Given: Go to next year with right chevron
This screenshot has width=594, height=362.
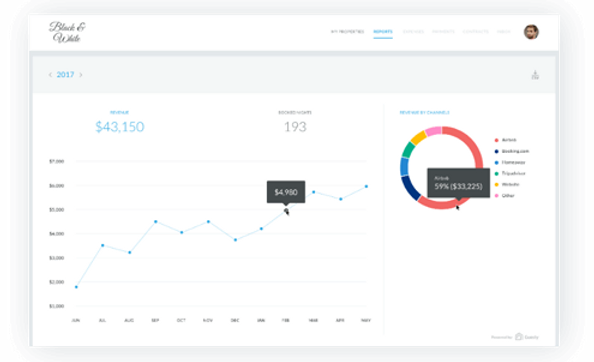Looking at the screenshot, I should (81, 75).
